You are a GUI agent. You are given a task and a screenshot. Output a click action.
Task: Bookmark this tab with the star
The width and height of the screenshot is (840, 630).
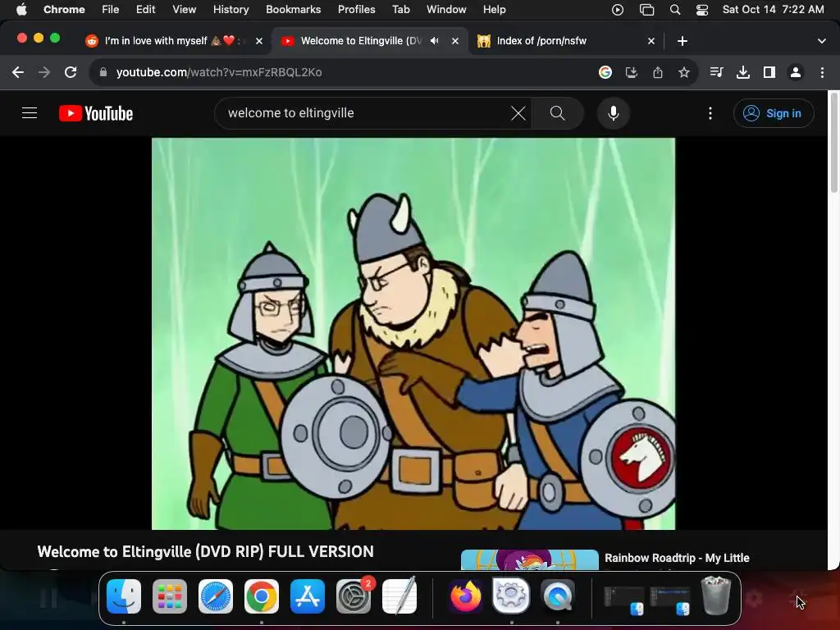684,72
